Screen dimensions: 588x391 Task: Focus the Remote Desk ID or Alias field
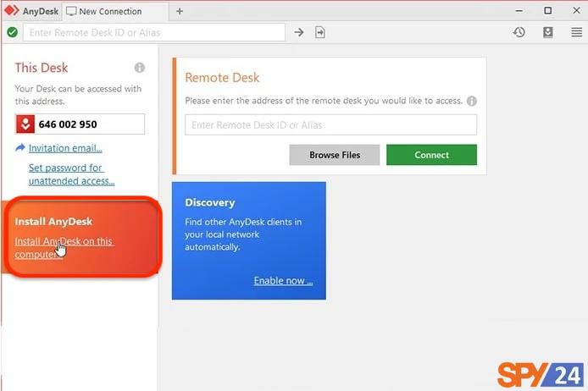(x=330, y=125)
